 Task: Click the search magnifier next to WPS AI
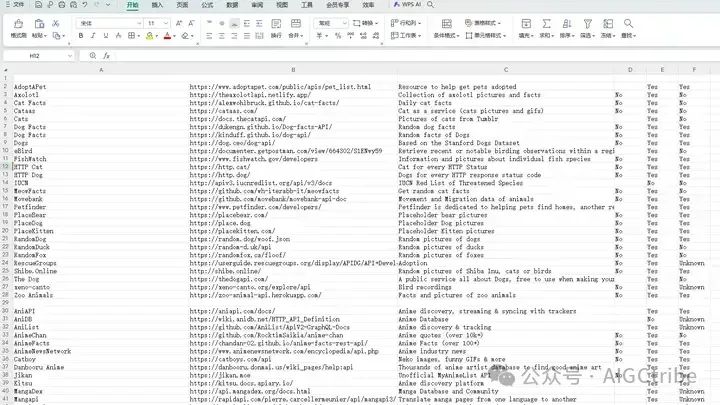(430, 5)
